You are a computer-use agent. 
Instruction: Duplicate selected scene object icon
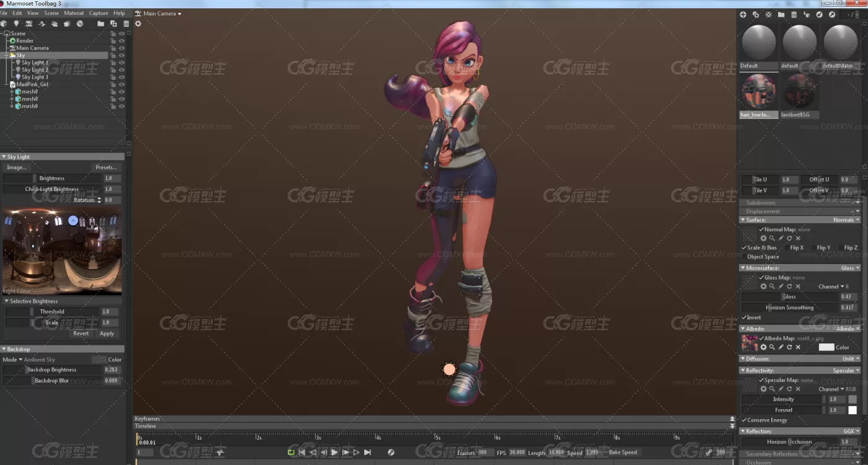(x=114, y=24)
